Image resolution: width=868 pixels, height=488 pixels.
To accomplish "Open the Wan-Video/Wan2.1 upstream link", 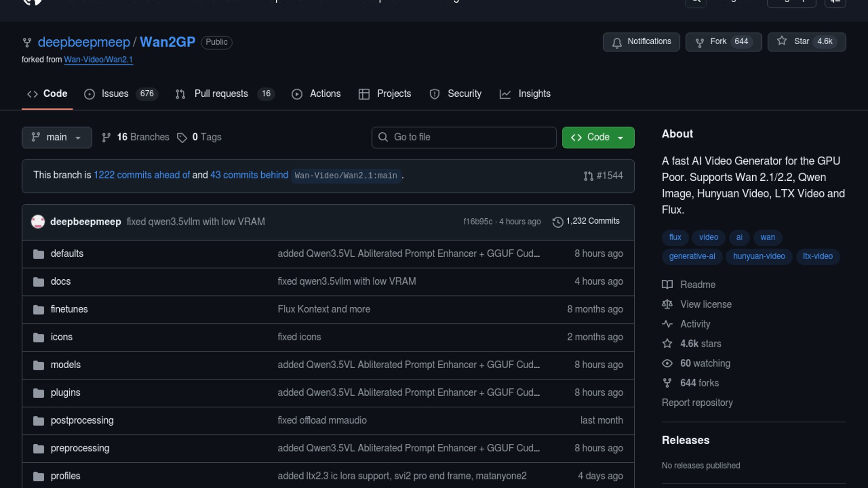I will 98,60.
